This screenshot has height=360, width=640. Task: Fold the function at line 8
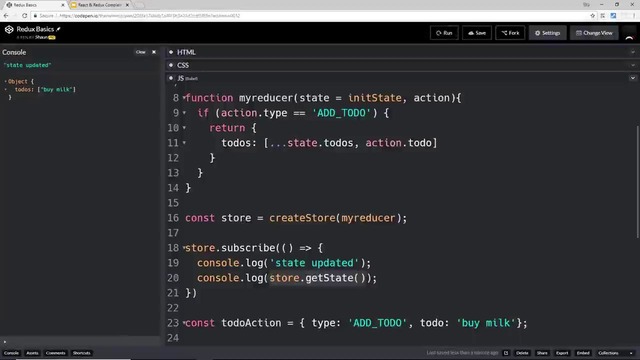tap(184, 98)
